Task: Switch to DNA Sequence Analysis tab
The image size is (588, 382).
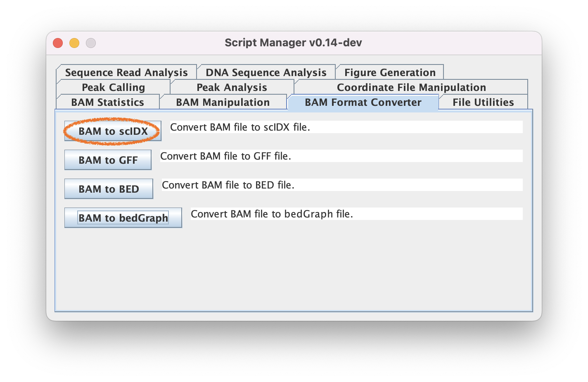Action: point(266,73)
